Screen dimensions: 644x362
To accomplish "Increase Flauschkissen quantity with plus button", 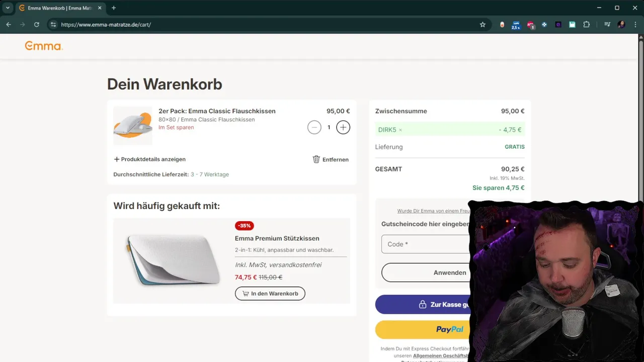I will tap(343, 127).
